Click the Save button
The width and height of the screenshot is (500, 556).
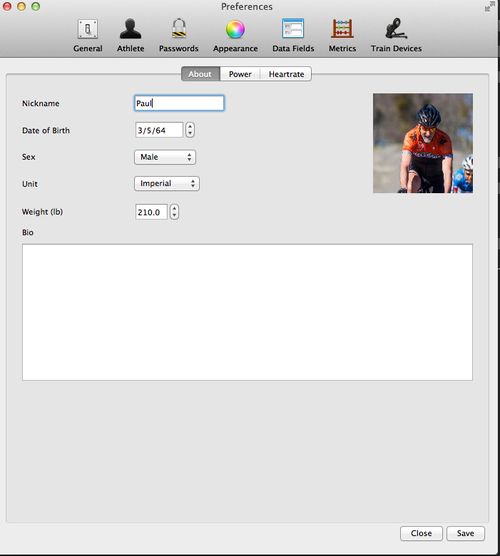pyautogui.click(x=465, y=533)
